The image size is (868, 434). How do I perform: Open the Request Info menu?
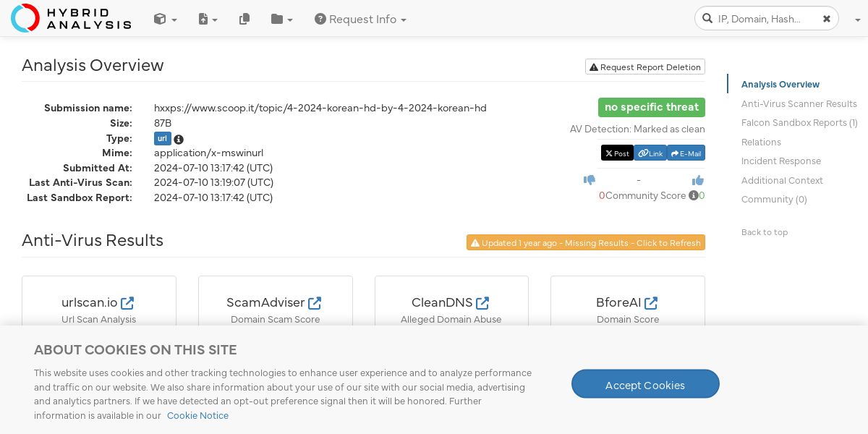click(x=360, y=20)
